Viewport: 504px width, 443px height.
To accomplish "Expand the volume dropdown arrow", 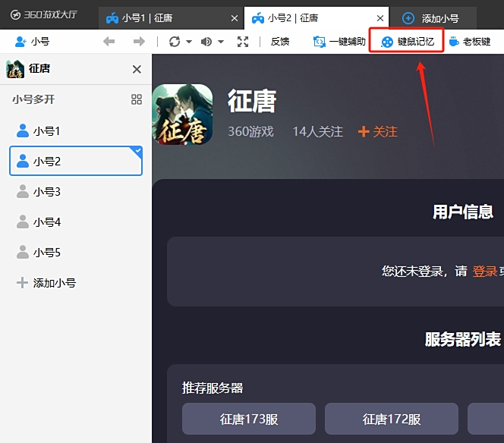I will 221,42.
